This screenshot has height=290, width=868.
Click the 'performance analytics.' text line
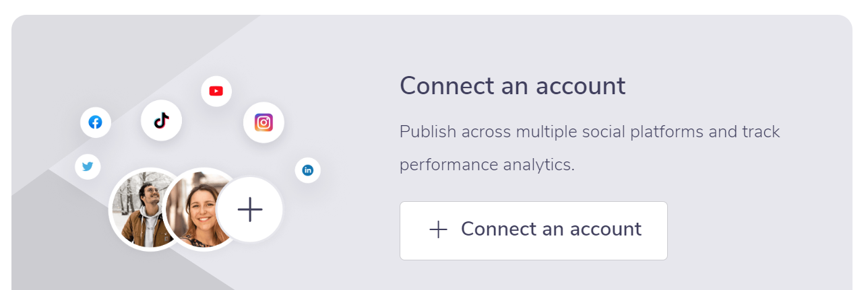487,164
